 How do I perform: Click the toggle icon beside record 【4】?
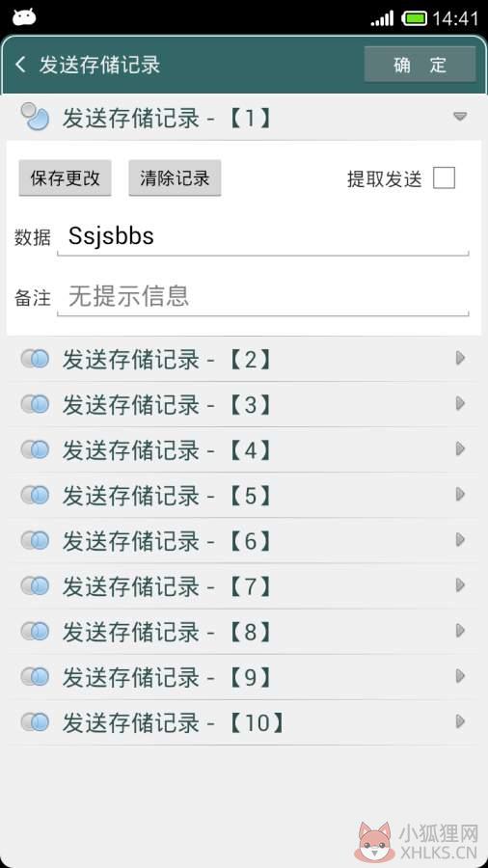pyautogui.click(x=35, y=449)
